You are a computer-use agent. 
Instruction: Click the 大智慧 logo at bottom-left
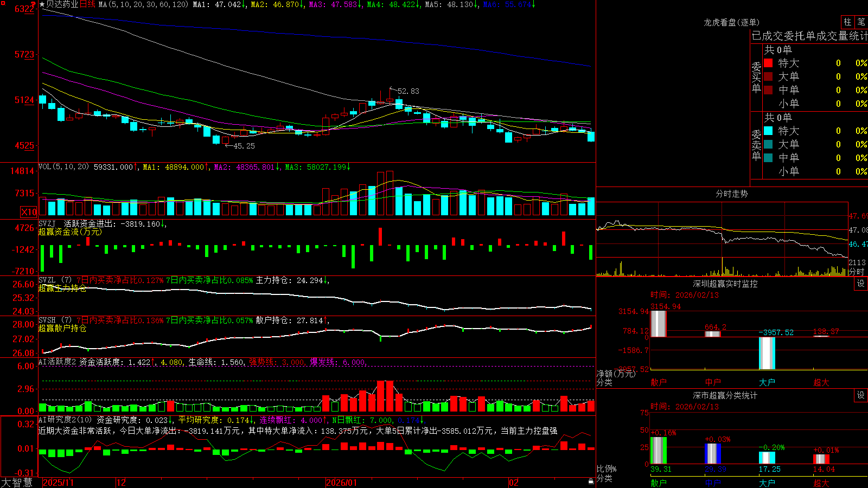click(17, 482)
